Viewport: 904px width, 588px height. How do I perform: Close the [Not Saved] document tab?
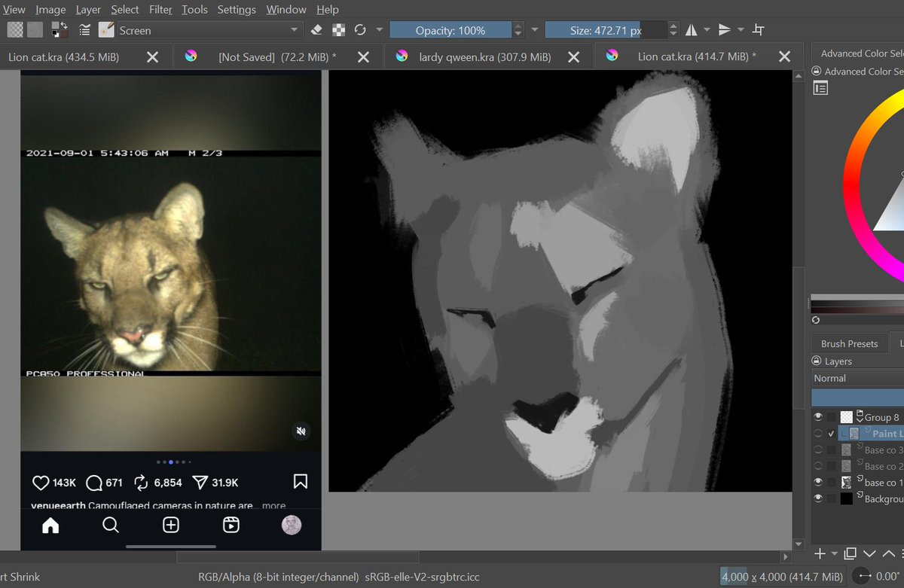coord(363,56)
